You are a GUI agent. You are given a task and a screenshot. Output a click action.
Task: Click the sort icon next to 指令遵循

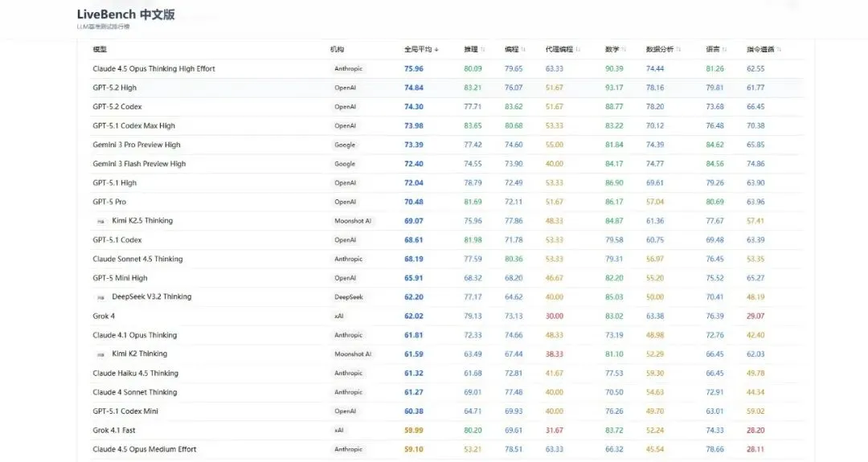(x=780, y=50)
